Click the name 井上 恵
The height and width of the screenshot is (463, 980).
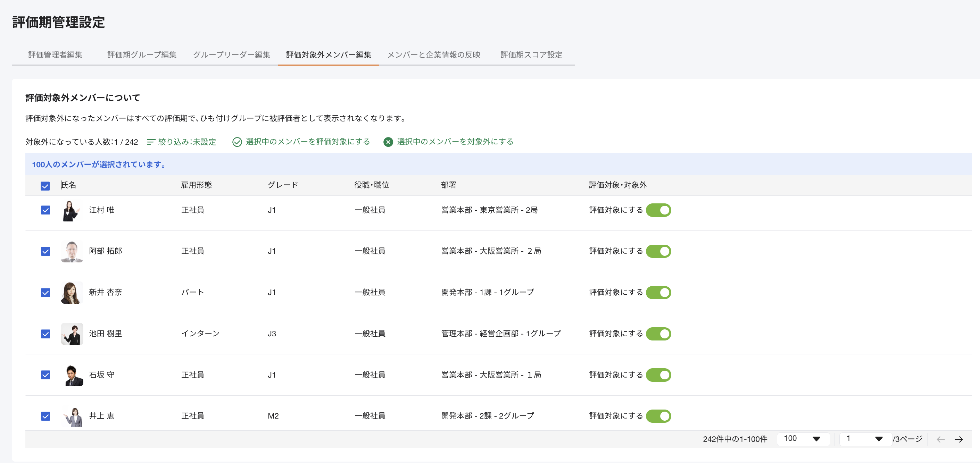pyautogui.click(x=101, y=416)
